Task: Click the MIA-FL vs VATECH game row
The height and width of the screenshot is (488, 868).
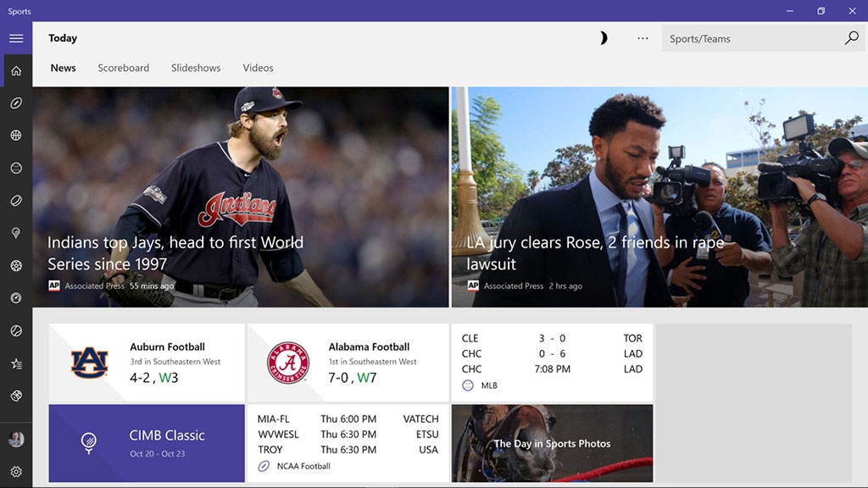Action: tap(348, 419)
